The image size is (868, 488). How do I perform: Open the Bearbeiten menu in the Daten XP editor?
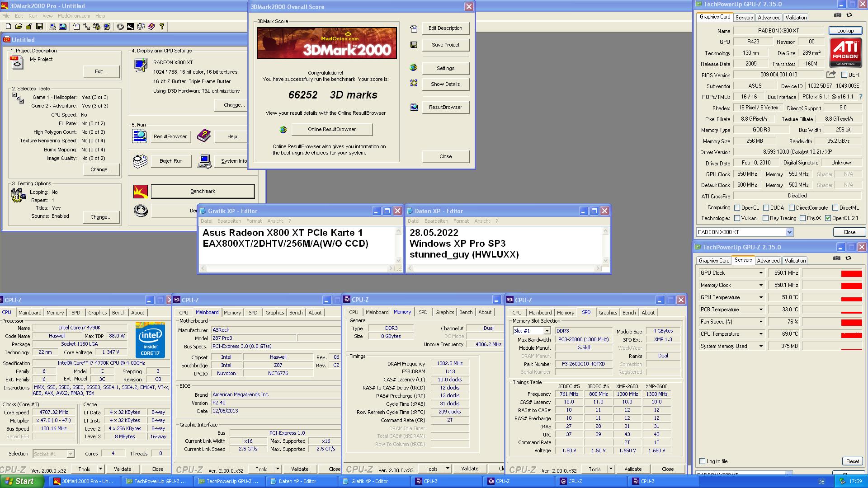tap(436, 221)
